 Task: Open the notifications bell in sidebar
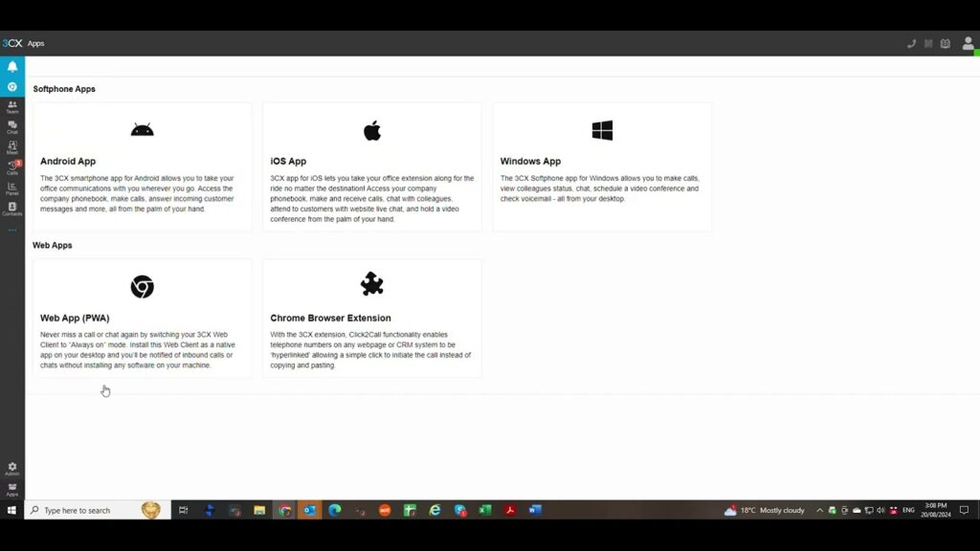coord(12,67)
